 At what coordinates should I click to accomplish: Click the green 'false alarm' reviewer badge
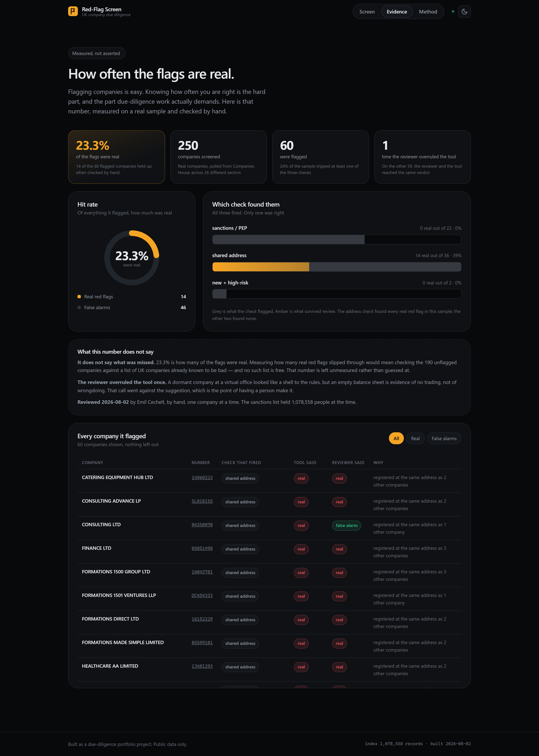[346, 526]
